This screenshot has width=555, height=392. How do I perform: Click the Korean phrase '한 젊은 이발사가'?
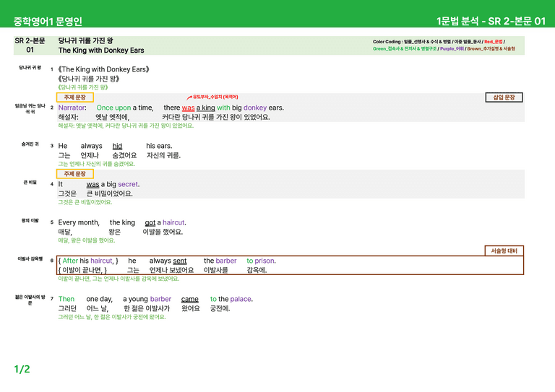[x=147, y=308]
